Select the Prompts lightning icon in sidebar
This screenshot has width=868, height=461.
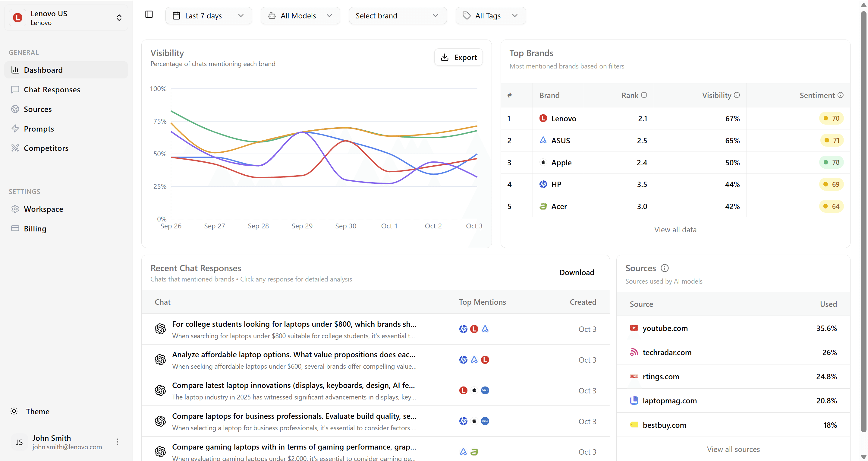pyautogui.click(x=15, y=129)
